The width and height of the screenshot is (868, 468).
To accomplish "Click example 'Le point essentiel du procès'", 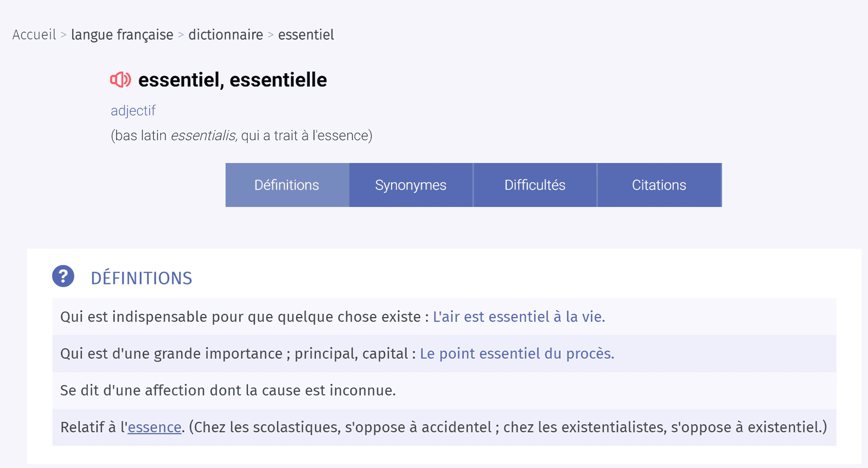I will pyautogui.click(x=517, y=353).
